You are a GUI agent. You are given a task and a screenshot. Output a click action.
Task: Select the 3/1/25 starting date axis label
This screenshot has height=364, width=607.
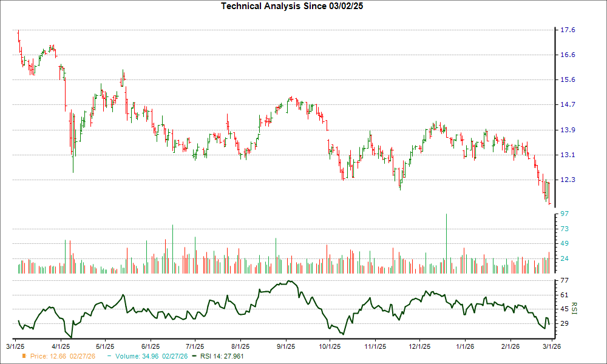click(15, 346)
